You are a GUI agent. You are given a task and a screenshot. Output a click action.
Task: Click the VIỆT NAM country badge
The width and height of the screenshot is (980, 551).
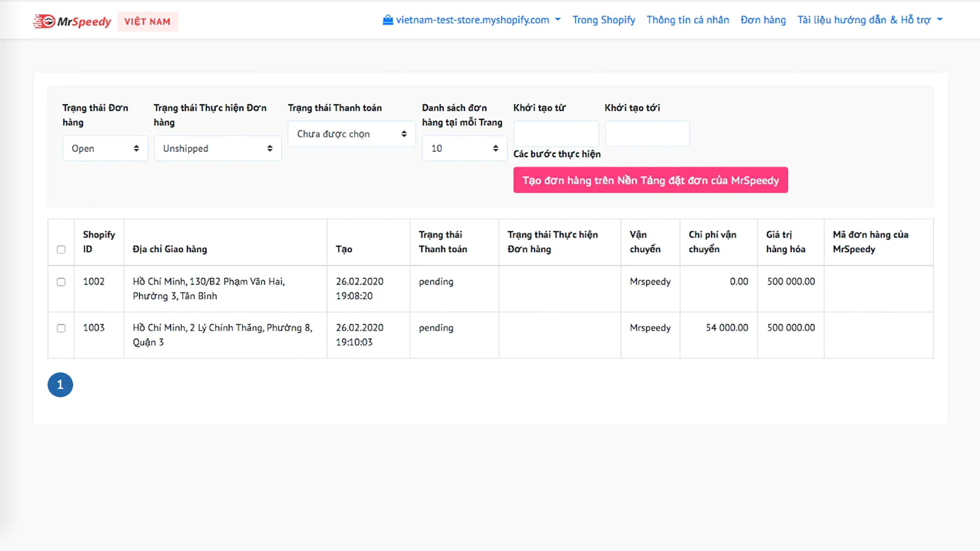[x=147, y=21]
